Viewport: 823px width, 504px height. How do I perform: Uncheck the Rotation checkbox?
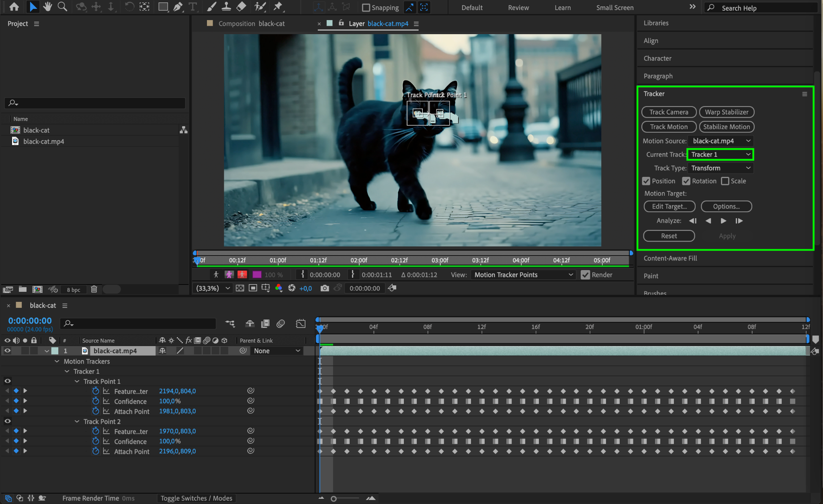click(686, 181)
